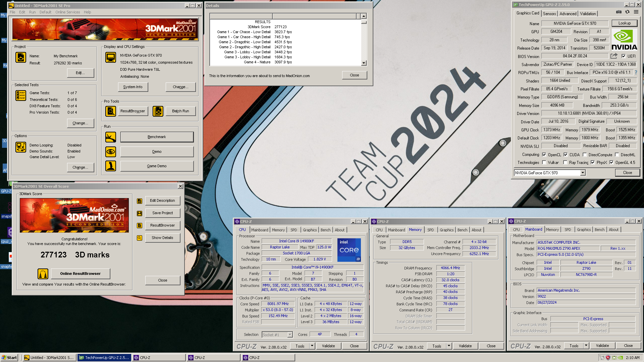This screenshot has height=362, width=644.
Task: Click the icon beside Online ResultBrowser
Action: (x=43, y=274)
